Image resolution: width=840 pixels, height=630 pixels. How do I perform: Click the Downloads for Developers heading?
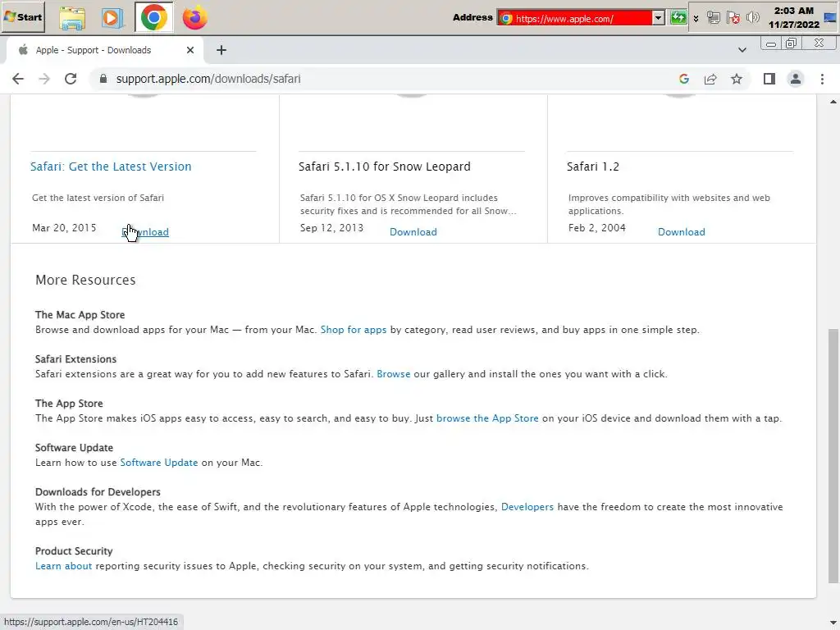tap(98, 492)
